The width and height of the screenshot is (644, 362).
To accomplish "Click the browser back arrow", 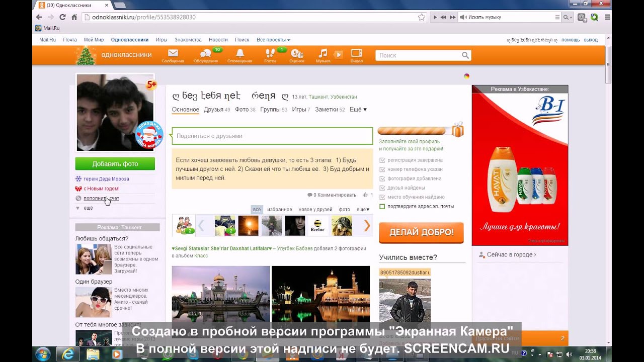I will pyautogui.click(x=39, y=17).
